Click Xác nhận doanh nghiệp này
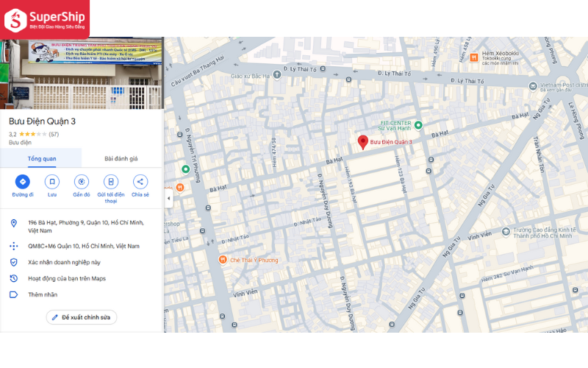This screenshot has height=368, width=588. (64, 262)
